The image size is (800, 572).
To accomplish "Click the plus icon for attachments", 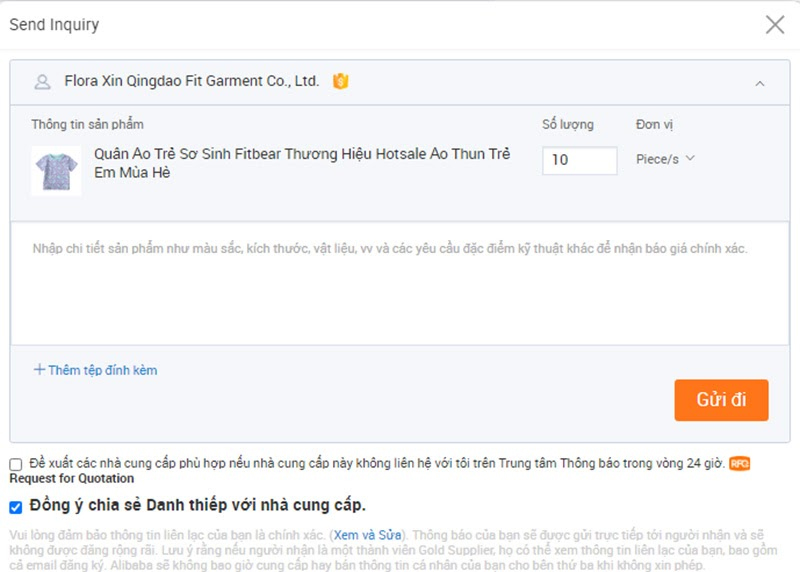I will [39, 369].
